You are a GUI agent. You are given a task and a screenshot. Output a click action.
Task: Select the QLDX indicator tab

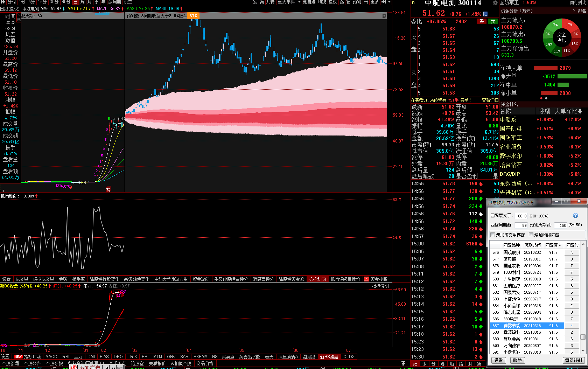tap(349, 357)
